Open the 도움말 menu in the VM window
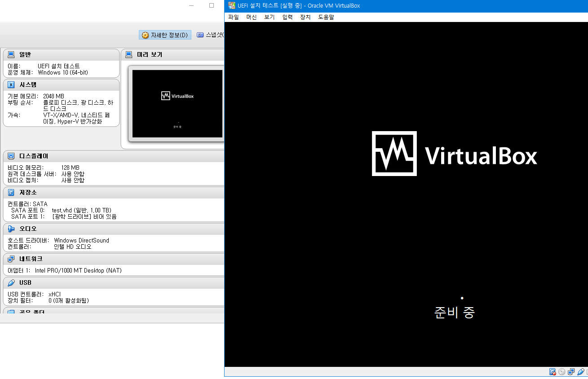The height and width of the screenshot is (379, 588). click(x=326, y=17)
